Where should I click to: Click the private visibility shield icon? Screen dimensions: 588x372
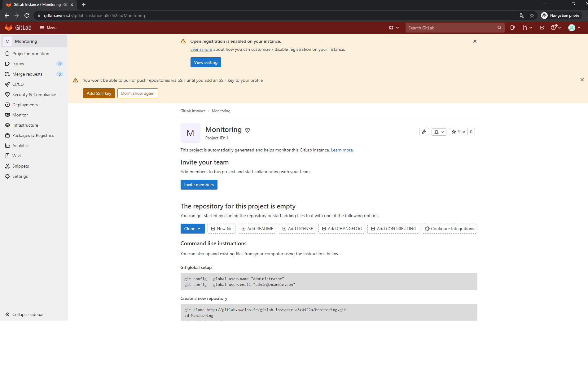click(x=248, y=130)
